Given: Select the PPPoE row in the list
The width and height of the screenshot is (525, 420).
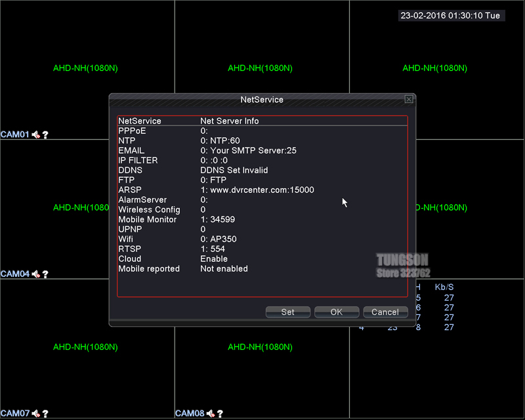Looking at the screenshot, I should coord(262,131).
